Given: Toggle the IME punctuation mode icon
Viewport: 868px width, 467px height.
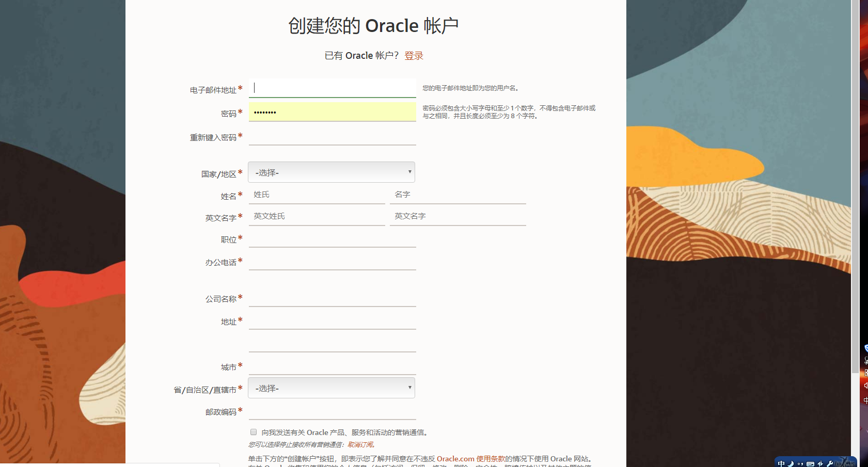Looking at the screenshot, I should (x=800, y=463).
